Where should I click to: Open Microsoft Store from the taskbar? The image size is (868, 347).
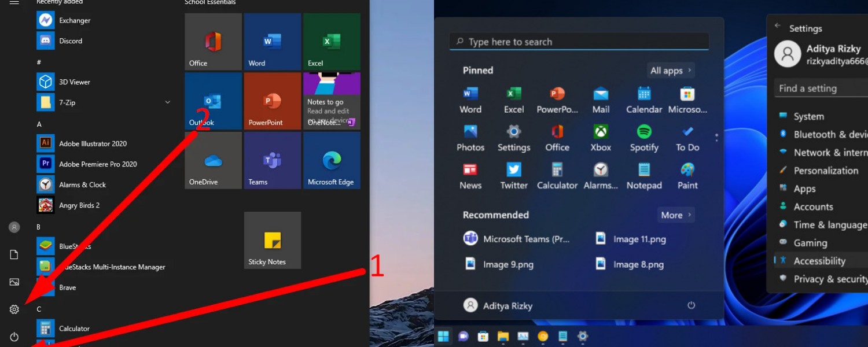click(x=483, y=337)
